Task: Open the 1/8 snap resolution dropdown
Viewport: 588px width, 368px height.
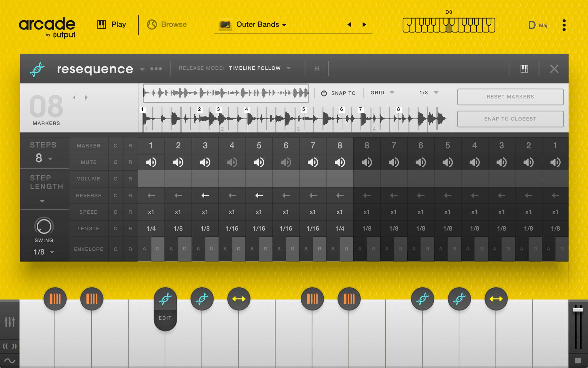Action: 436,93
